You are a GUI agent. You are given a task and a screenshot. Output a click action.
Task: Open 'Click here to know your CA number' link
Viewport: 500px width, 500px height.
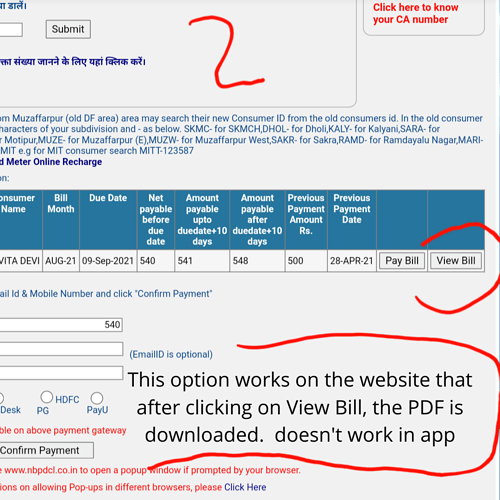point(415,13)
